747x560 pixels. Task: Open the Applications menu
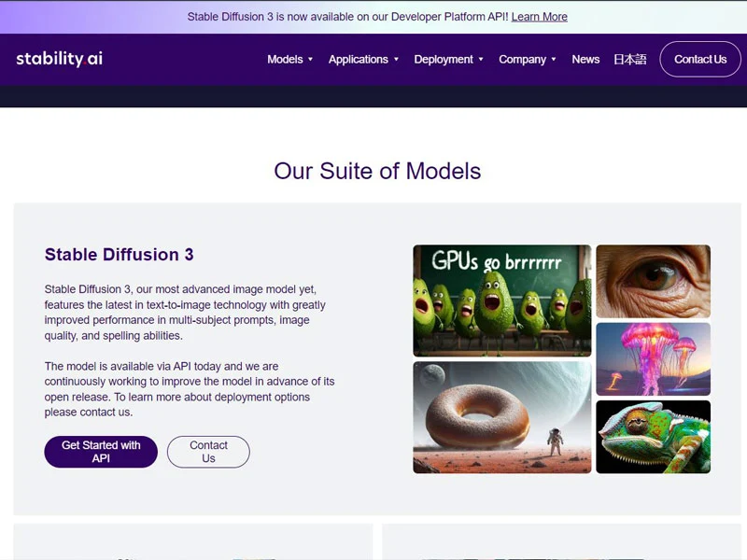tap(359, 59)
